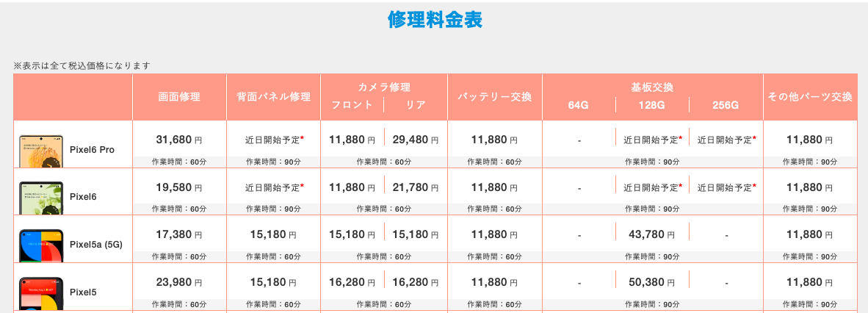This screenshot has height=313, width=868.
Task: Click the フロント camera subheader
Action: (352, 105)
